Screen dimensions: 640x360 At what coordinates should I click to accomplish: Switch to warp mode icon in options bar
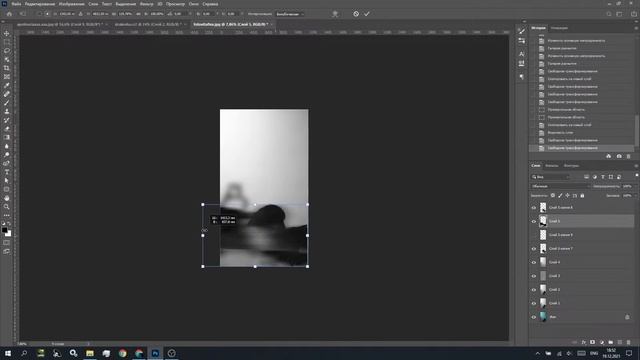point(335,14)
